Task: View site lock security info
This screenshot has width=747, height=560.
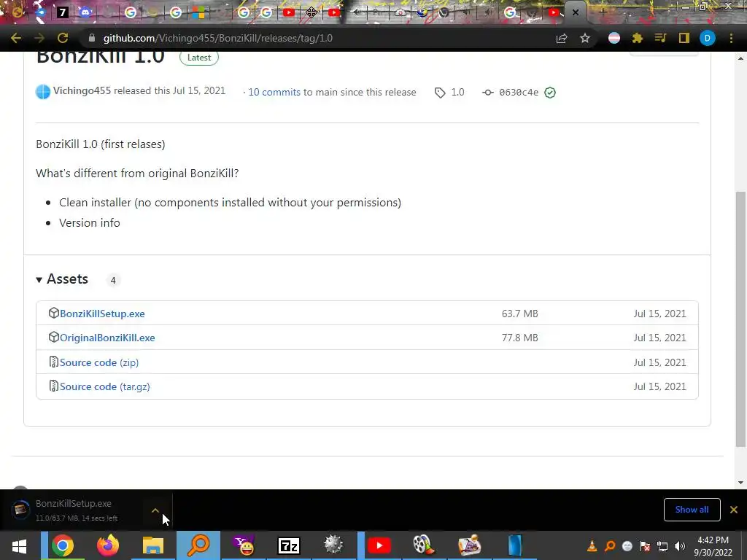Action: 92,38
